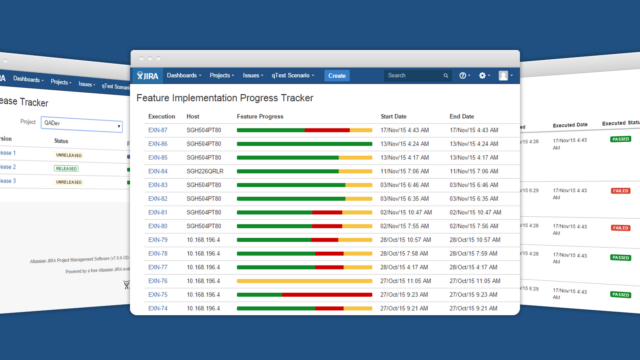
Task: Open execution EXN-78
Action: 158,253
